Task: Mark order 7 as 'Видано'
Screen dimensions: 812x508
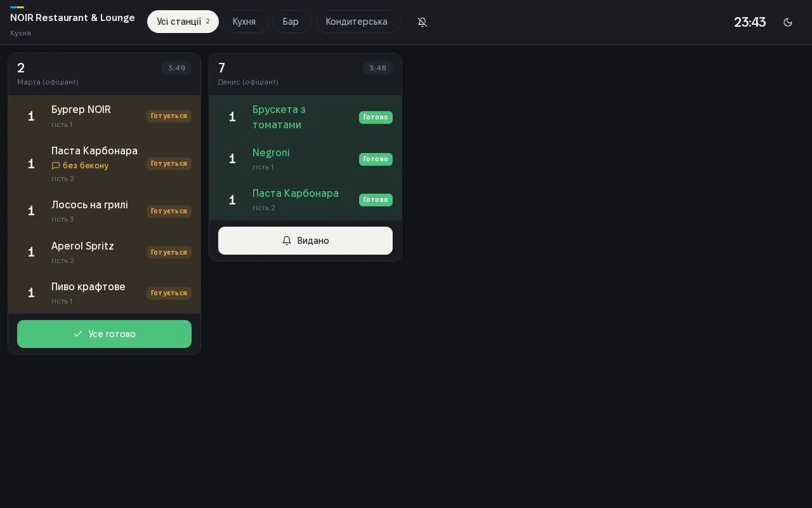Action: [305, 241]
